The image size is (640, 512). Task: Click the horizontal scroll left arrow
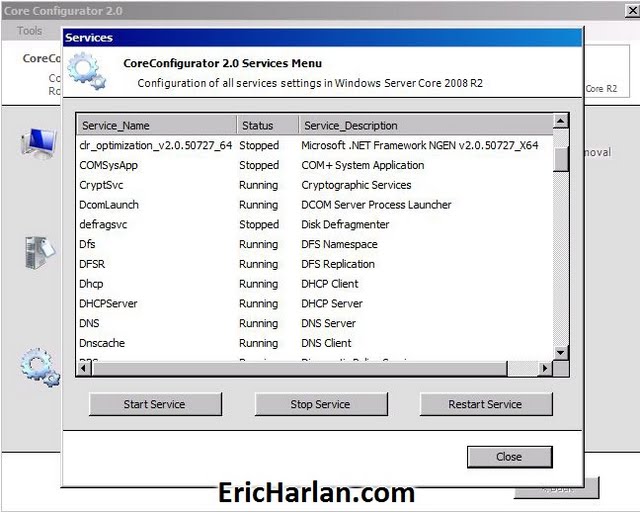(x=84, y=368)
